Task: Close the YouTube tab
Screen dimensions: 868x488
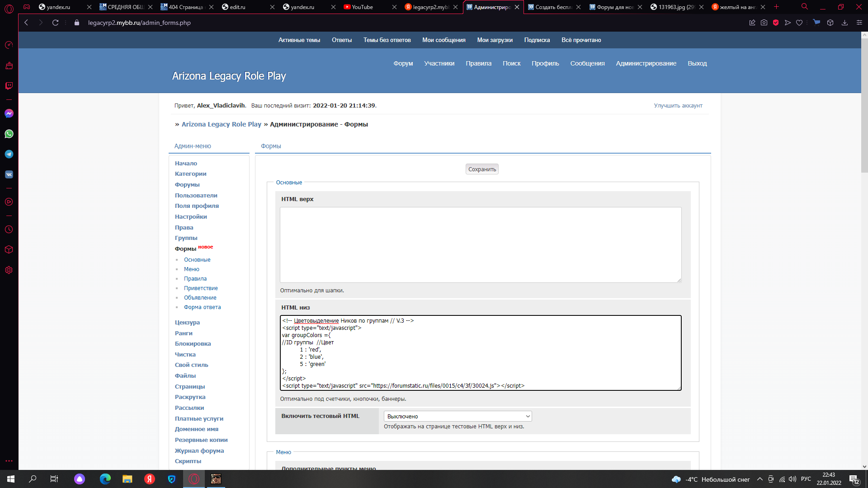Action: pyautogui.click(x=394, y=7)
